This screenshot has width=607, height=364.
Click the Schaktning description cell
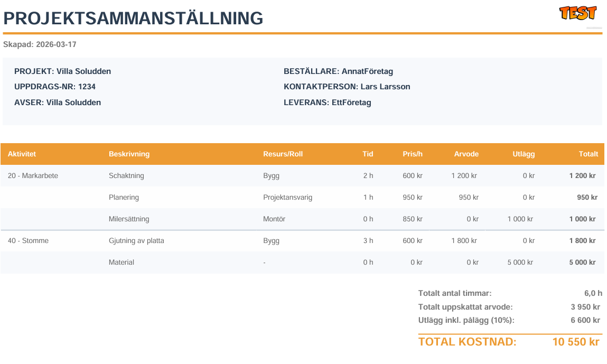pyautogui.click(x=126, y=176)
